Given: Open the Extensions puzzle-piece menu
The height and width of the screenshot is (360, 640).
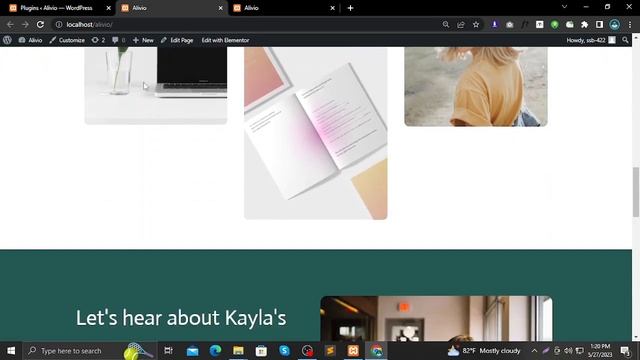Looking at the screenshot, I should pyautogui.click(x=584, y=24).
